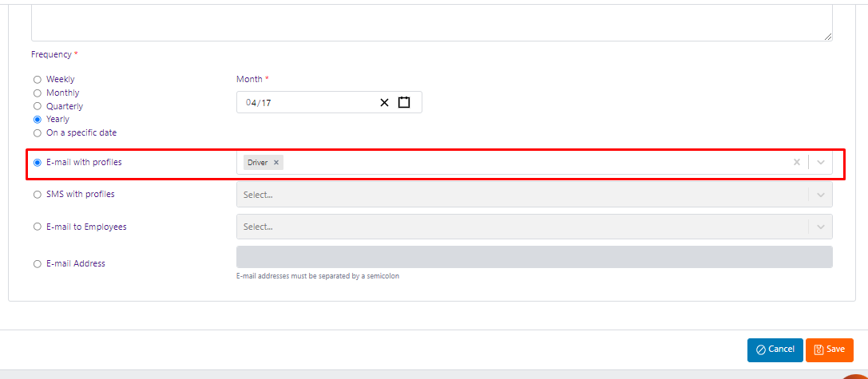The width and height of the screenshot is (868, 379).
Task: Expand the E-mail with profiles dropdown
Action: [x=821, y=162]
